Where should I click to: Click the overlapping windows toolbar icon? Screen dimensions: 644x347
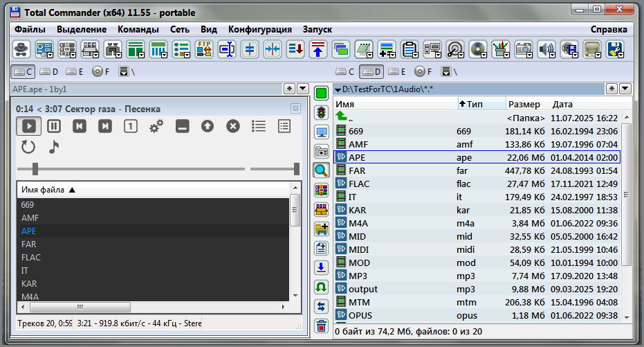(x=341, y=50)
